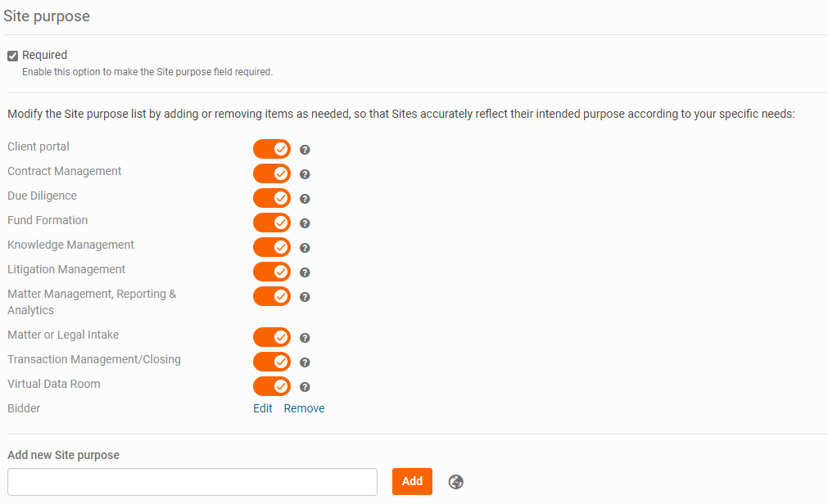
Task: Disable Fund Formation site purpose
Action: point(272,223)
